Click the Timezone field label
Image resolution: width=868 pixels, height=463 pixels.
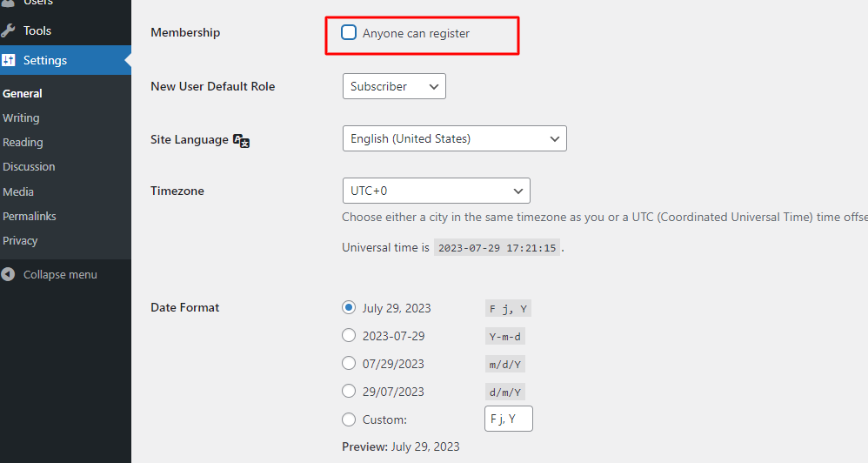click(177, 191)
